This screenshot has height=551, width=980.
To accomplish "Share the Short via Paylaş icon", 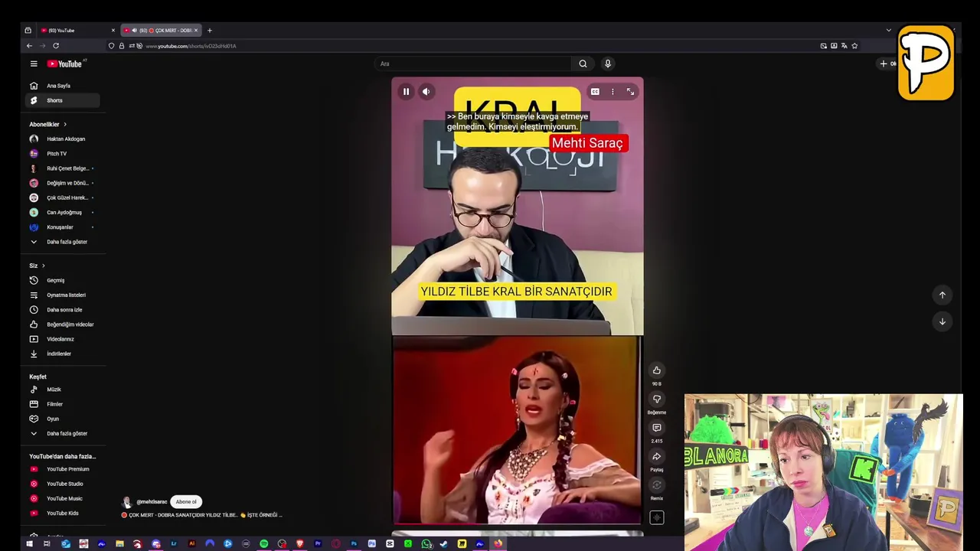I will (x=656, y=457).
